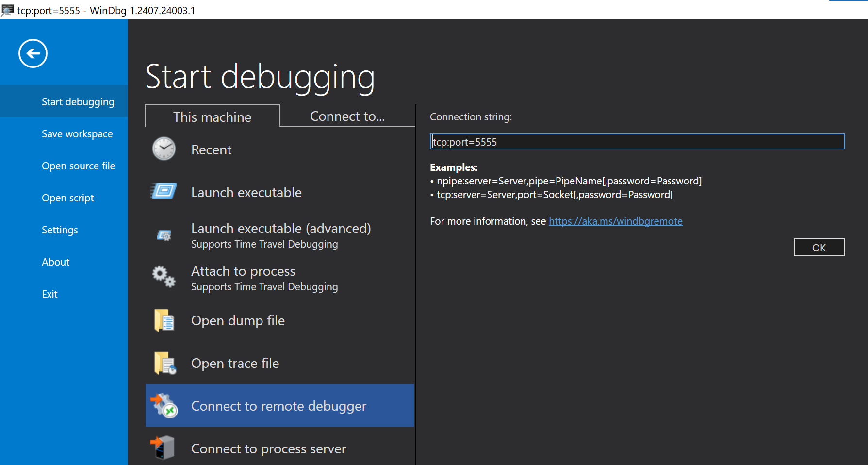Click the connection string input field
Image resolution: width=868 pixels, height=465 pixels.
click(637, 142)
